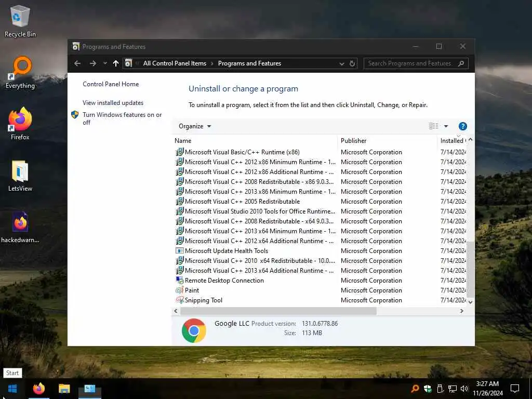Select the Firefox desktop shortcut
The width and height of the screenshot is (532, 399).
[20, 124]
